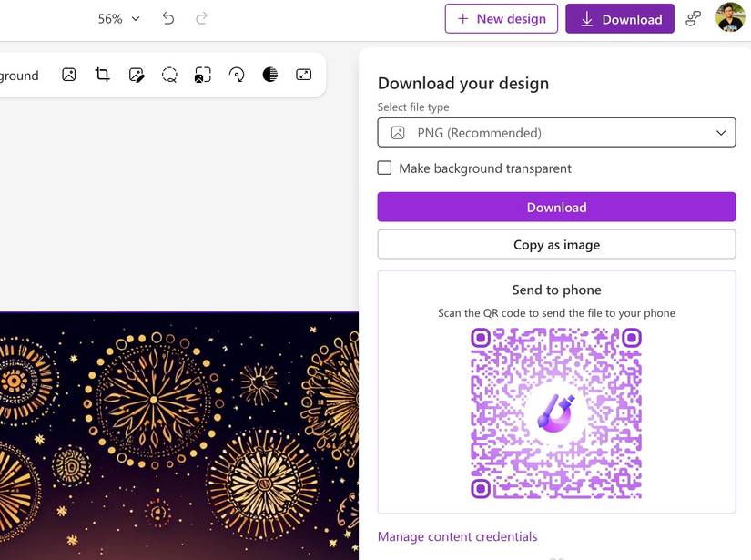Expand the PNG file type dropdown
The height and width of the screenshot is (560, 751).
pos(556,133)
